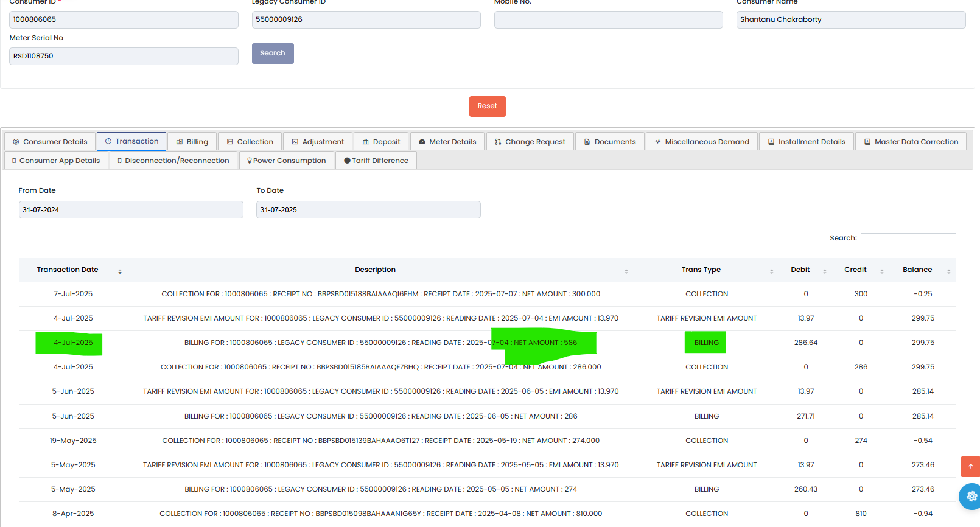The image size is (980, 527).
Task: Select the debit value 271.71
Action: [x=806, y=416]
